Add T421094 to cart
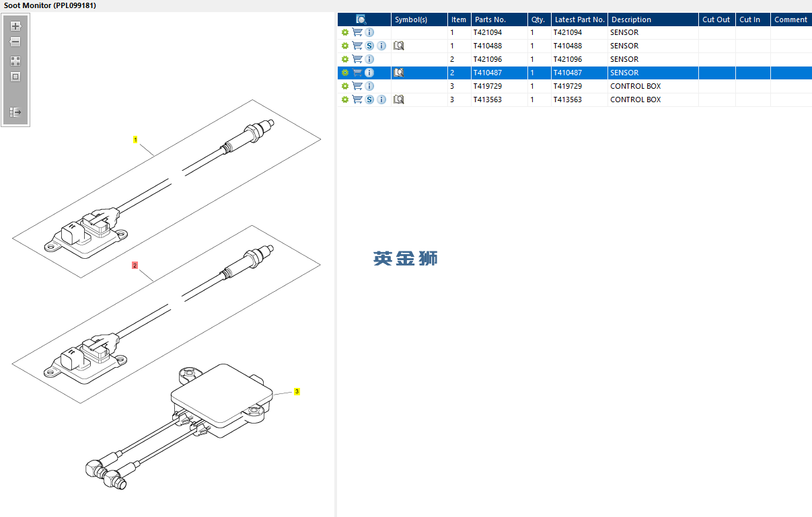 (357, 32)
